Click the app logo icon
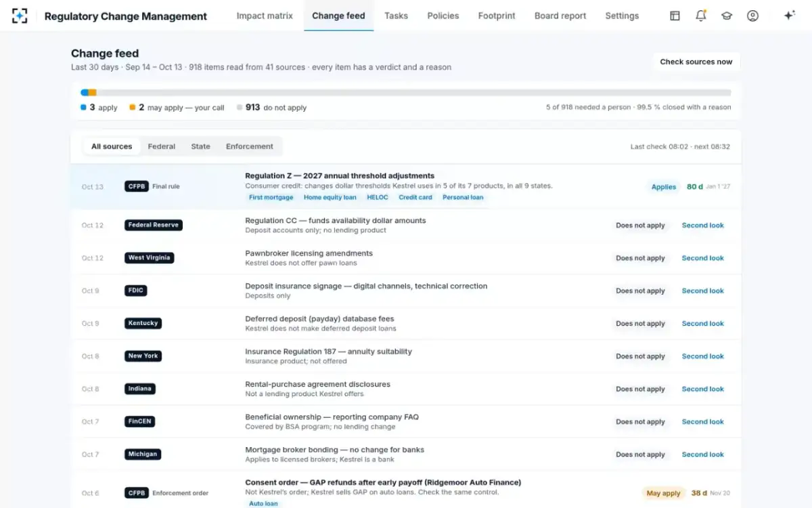This screenshot has width=812, height=508. 20,16
